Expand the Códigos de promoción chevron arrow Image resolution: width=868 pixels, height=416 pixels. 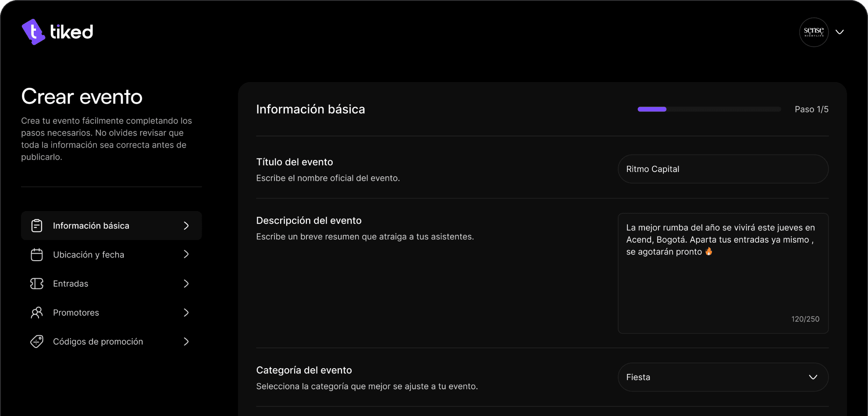[186, 341]
